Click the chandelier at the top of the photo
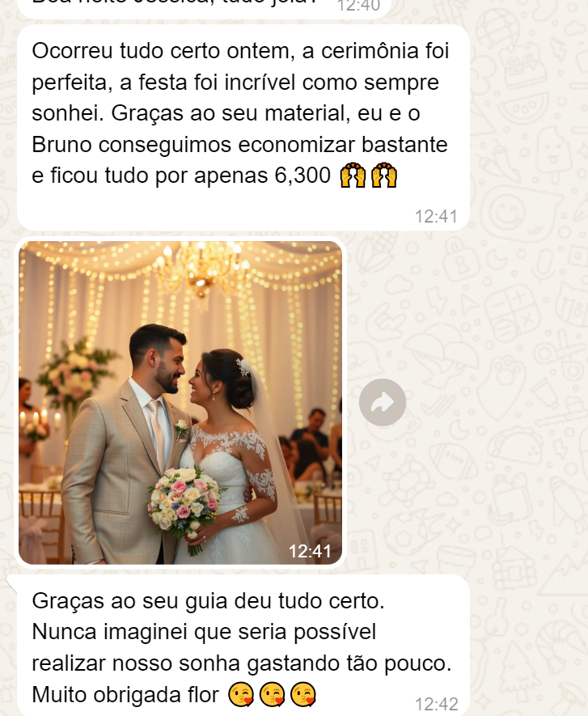 200,265
